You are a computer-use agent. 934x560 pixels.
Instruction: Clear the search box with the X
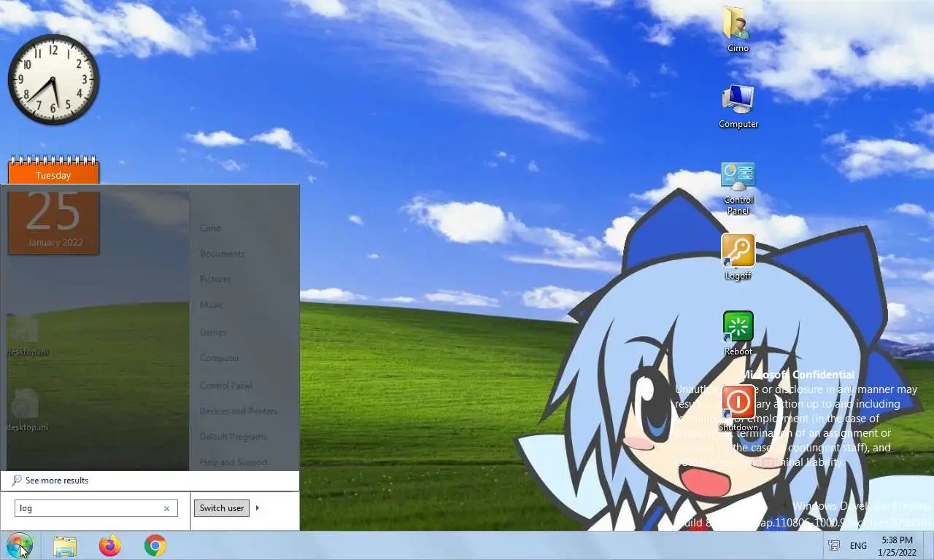click(x=166, y=508)
